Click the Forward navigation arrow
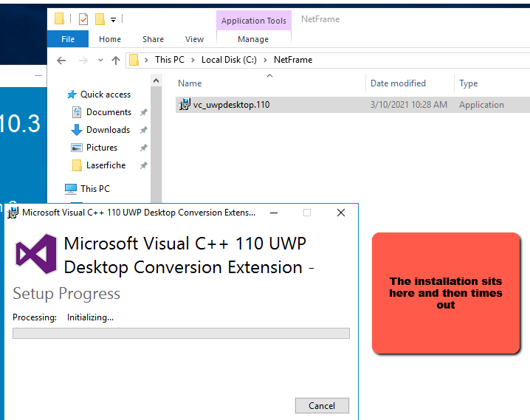 click(x=83, y=61)
